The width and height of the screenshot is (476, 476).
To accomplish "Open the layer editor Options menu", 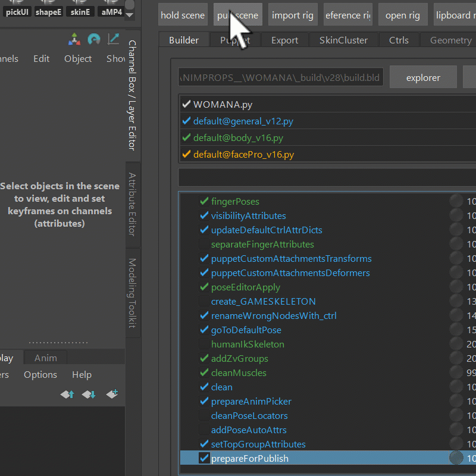I will coord(40,375).
